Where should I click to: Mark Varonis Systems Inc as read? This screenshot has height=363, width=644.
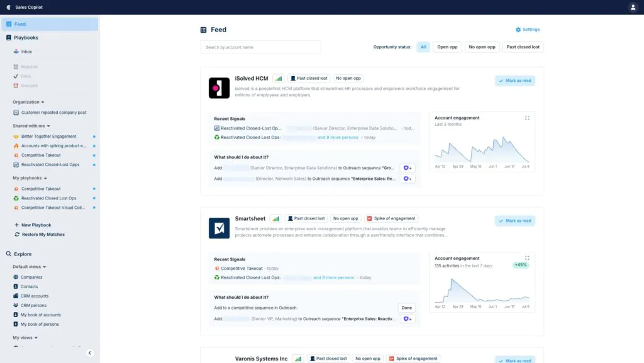515,360
